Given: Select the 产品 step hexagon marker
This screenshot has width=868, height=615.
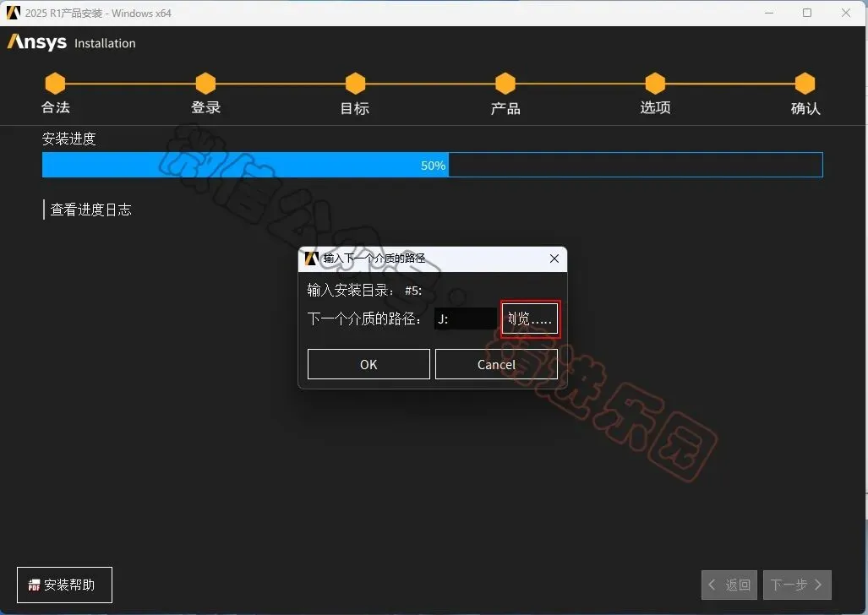Looking at the screenshot, I should point(505,84).
